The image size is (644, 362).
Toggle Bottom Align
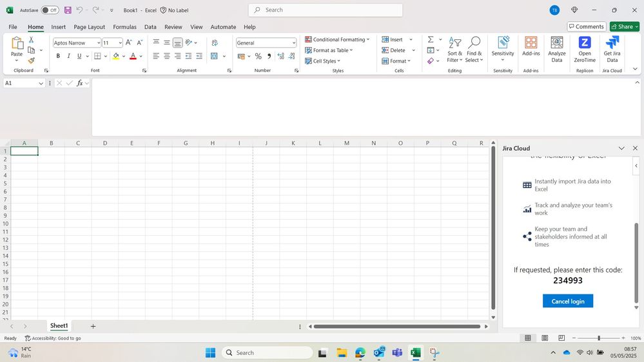177,43
